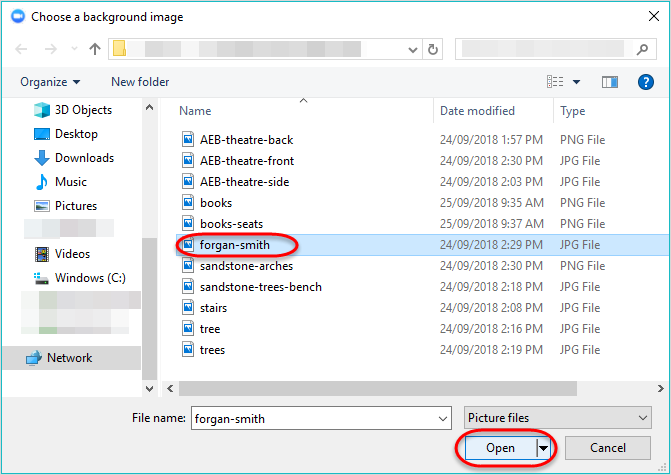Image resolution: width=671 pixels, height=475 pixels.
Task: Open Music in navigation pane
Action: pos(60,182)
